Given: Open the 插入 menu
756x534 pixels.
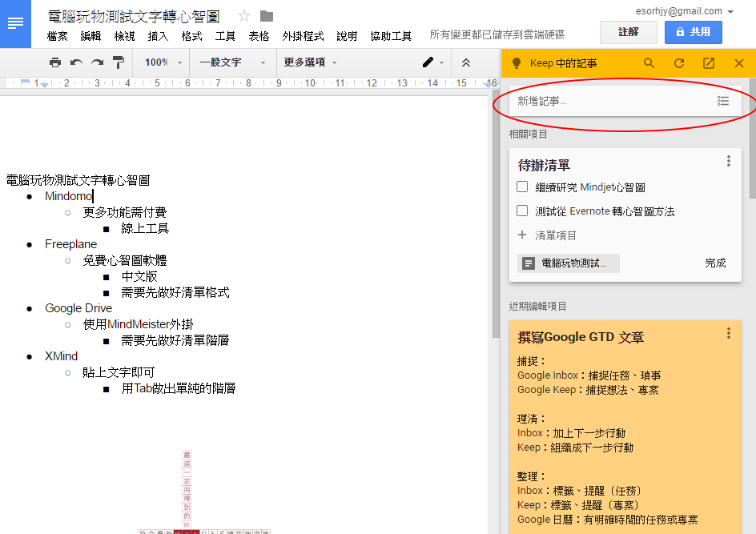Looking at the screenshot, I should click(x=158, y=36).
